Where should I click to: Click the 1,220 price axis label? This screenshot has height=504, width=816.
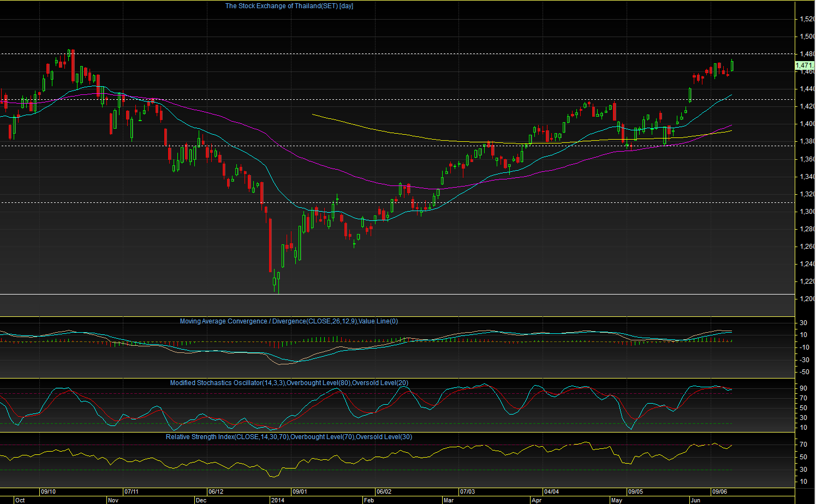[807, 281]
